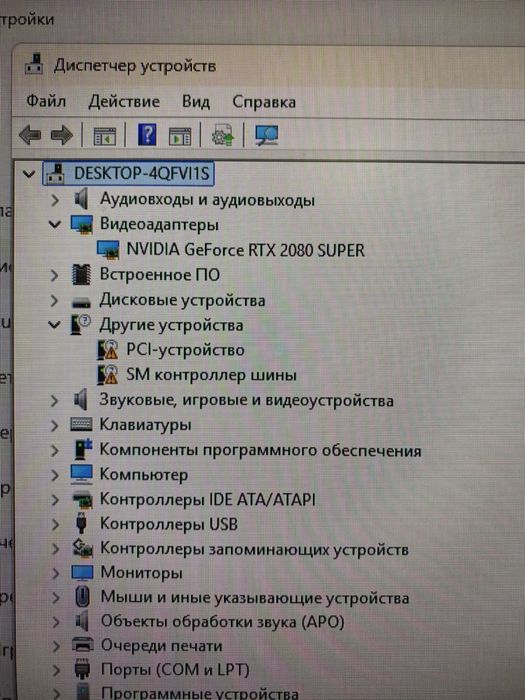Image resolution: width=525 pixels, height=700 pixels.
Task: Click the NVIDIA GeForce RTX 2080 SUPER icon
Action: [x=108, y=249]
